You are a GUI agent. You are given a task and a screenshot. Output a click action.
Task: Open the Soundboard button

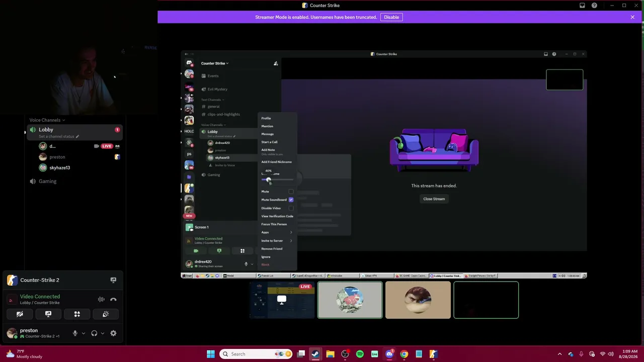[106, 314]
